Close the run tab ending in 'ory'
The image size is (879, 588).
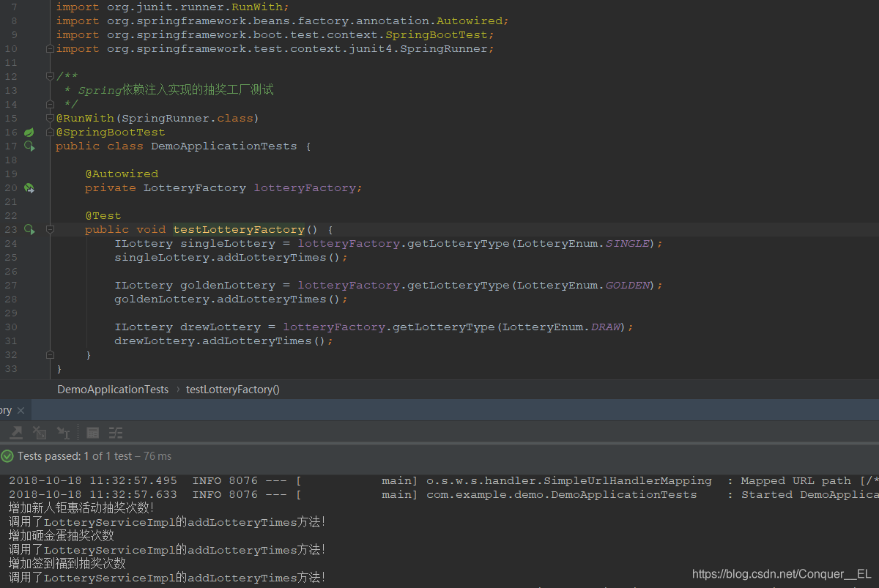tap(21, 410)
